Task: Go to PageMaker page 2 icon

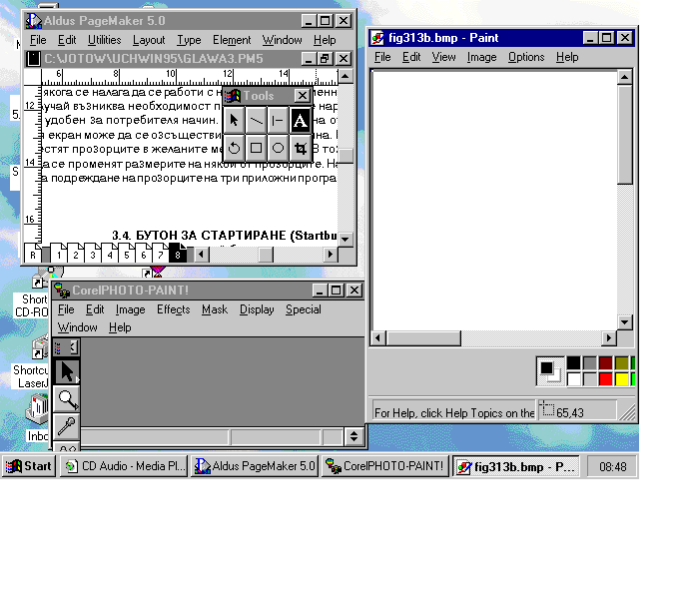Action: pos(76,253)
